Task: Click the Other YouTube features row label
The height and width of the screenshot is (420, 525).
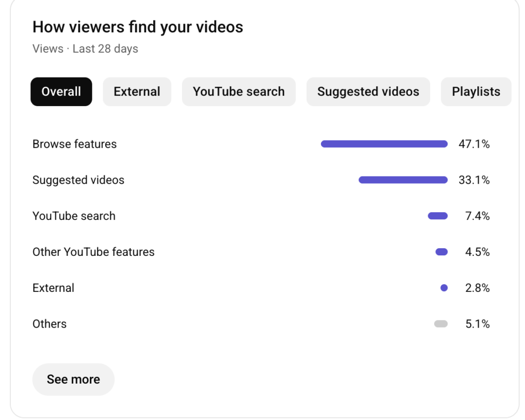Action: (x=93, y=252)
